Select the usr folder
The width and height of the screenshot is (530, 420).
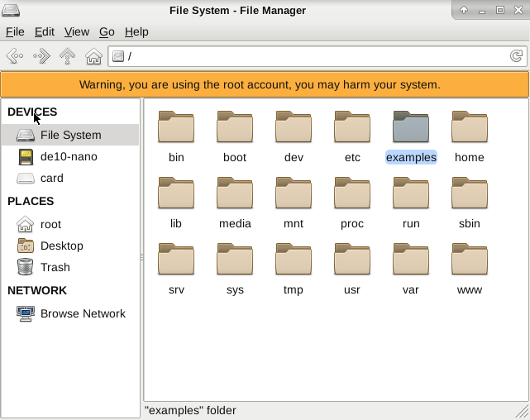pos(352,268)
